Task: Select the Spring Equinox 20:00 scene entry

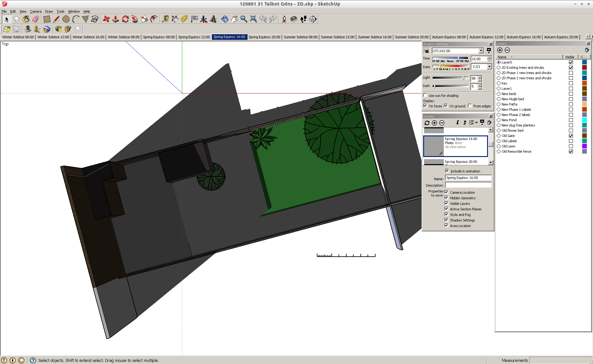Action: (461, 162)
